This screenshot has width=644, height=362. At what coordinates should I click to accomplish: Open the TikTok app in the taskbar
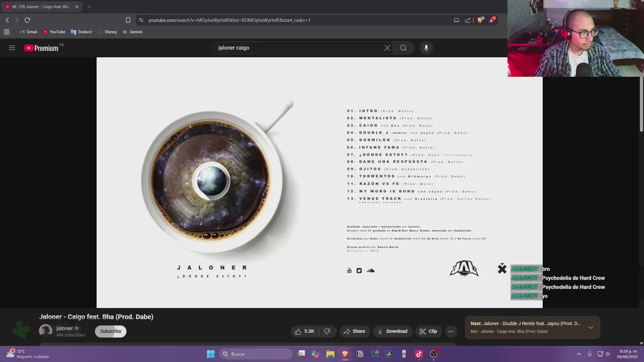[419, 354]
